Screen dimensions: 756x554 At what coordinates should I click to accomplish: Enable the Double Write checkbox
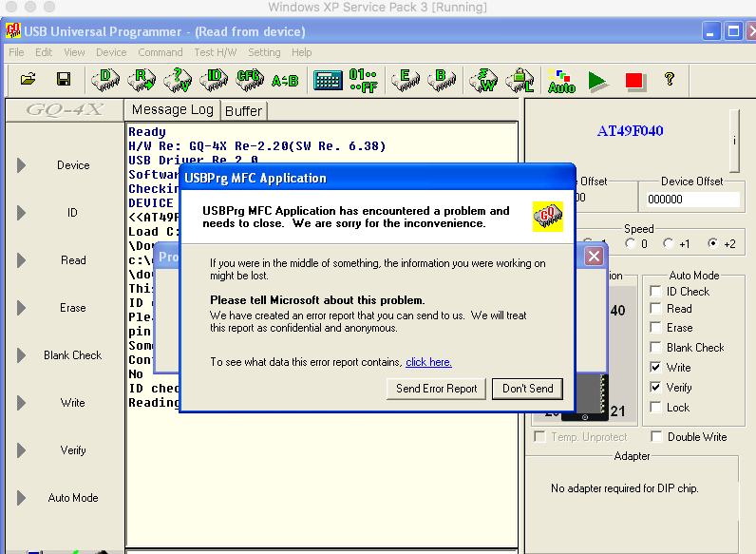coord(656,437)
